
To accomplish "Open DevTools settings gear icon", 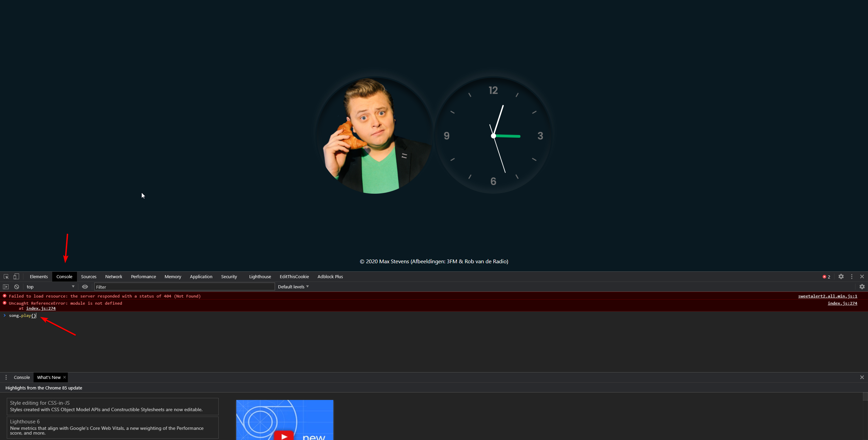I will pos(841,276).
